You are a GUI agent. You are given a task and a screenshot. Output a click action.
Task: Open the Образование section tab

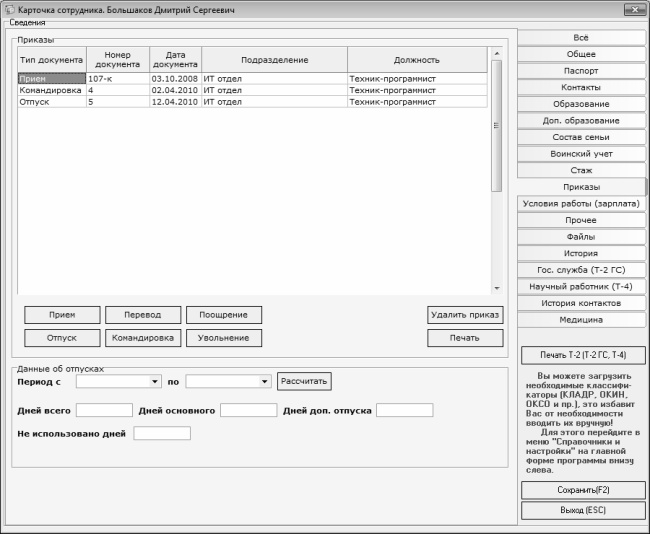(x=581, y=104)
